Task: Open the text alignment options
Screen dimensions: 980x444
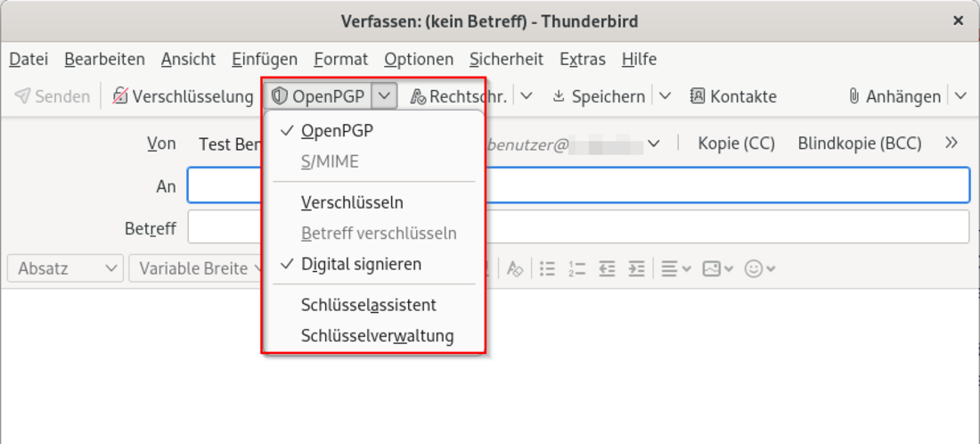Action: click(x=675, y=269)
